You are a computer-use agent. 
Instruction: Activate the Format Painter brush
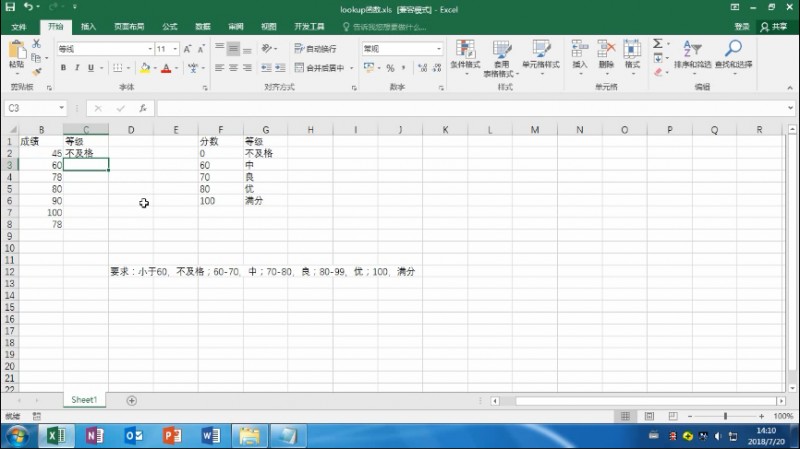pyautogui.click(x=36, y=72)
